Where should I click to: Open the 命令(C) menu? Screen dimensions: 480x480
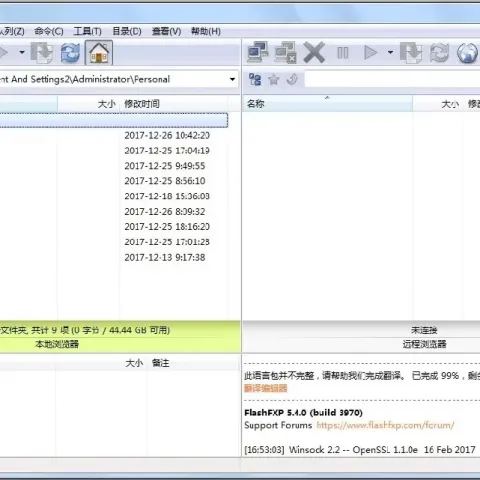(x=49, y=31)
